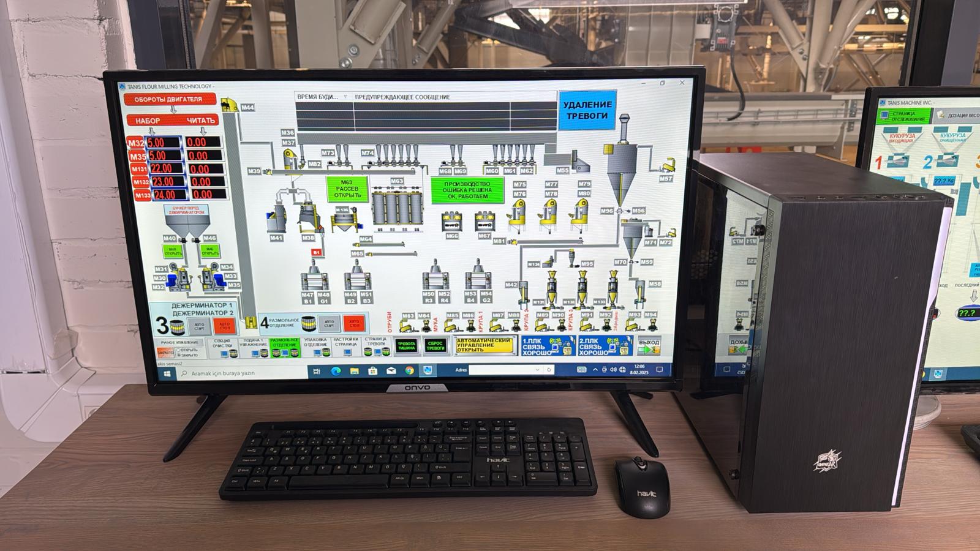Screen dimensions: 980x551
Task: Click the ВЫХОД exit button
Action: click(x=649, y=347)
